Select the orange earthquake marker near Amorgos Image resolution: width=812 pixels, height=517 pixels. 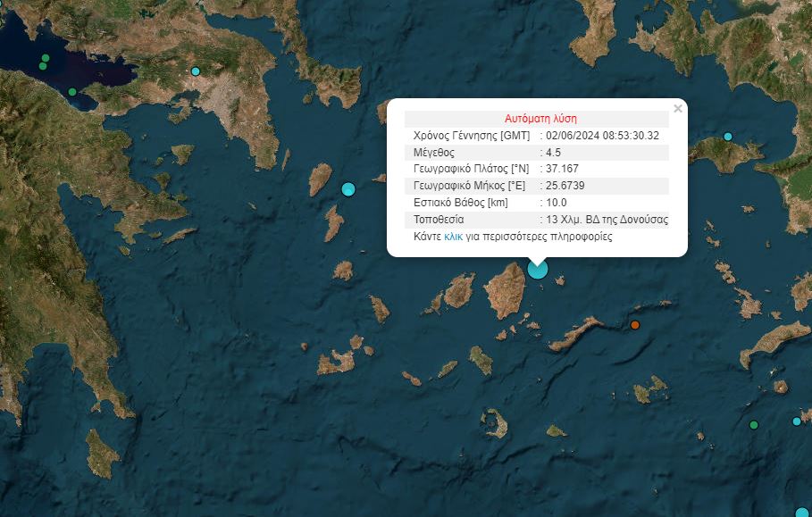point(635,325)
